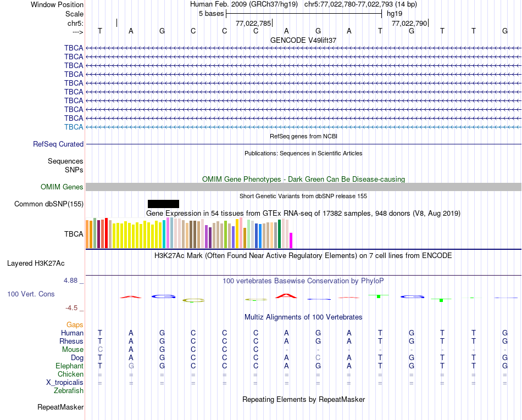Click the faded C in the Dog row
The width and height of the screenshot is (522, 420).
pyautogui.click(x=318, y=358)
